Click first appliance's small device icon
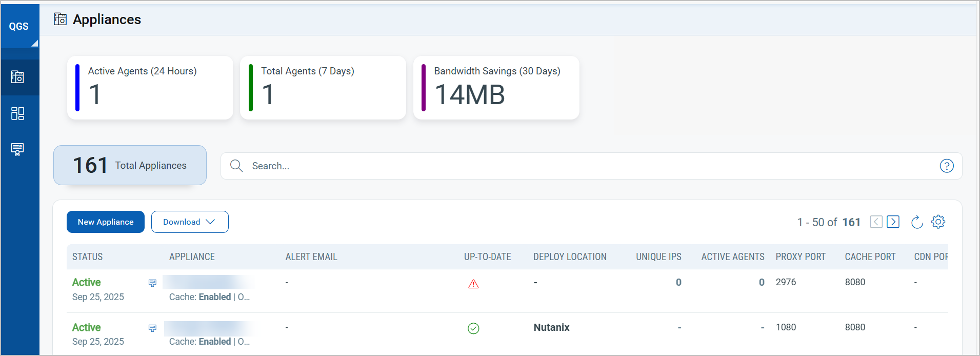 tap(152, 283)
